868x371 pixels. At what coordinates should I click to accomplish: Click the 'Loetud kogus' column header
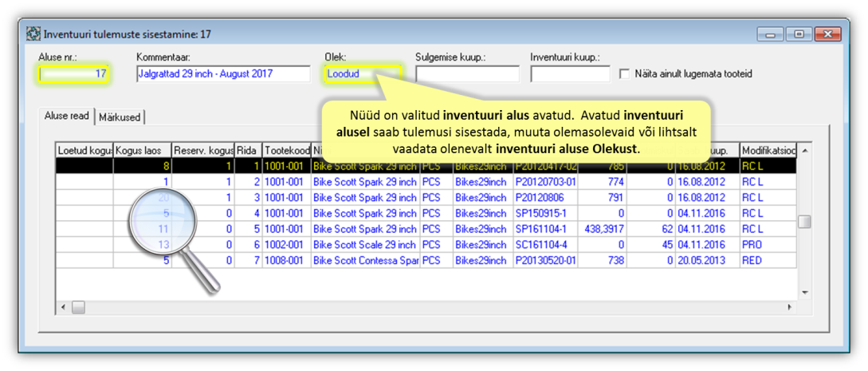click(84, 151)
